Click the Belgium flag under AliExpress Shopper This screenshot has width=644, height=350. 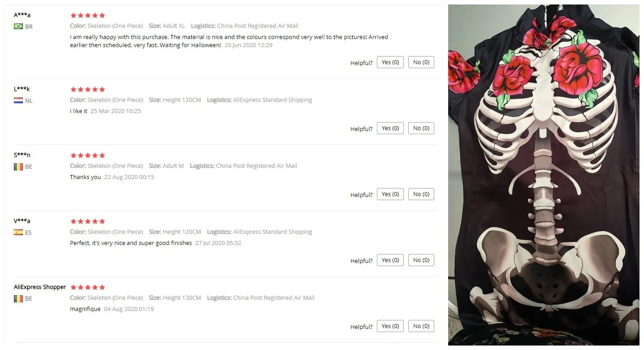coord(18,298)
